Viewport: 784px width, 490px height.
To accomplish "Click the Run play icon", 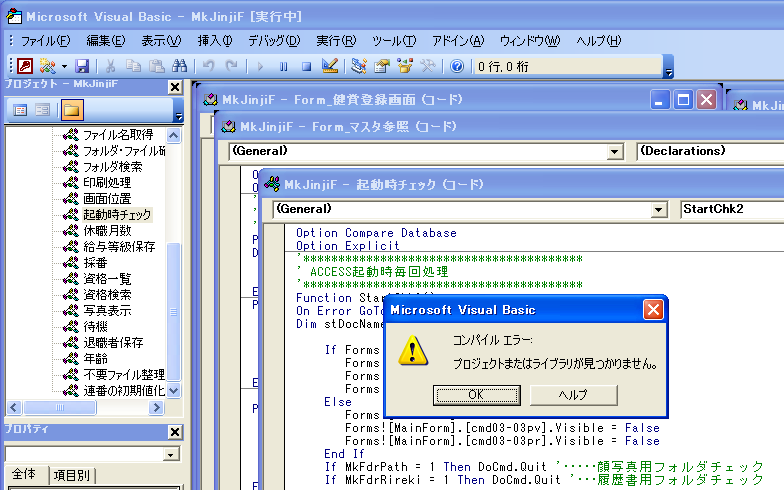I will (260, 66).
